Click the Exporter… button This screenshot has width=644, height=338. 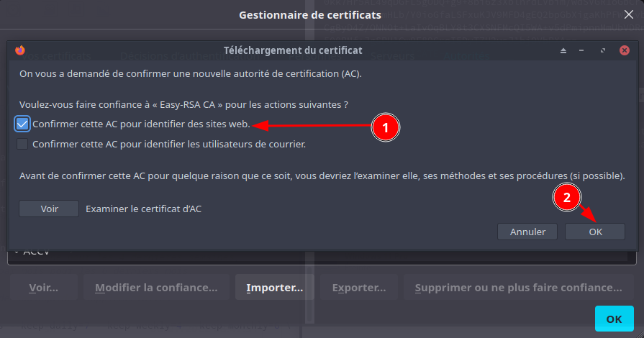click(359, 288)
